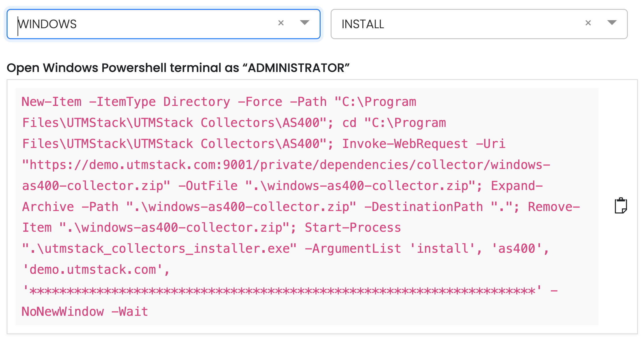Click the New-Item command at code start

coord(52,102)
